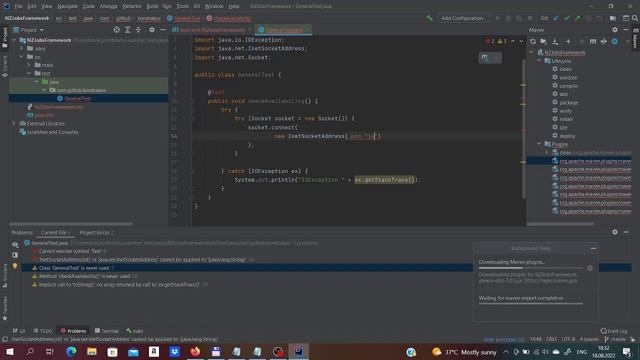Toggle Maven skip tests mode icon

(x=615, y=41)
